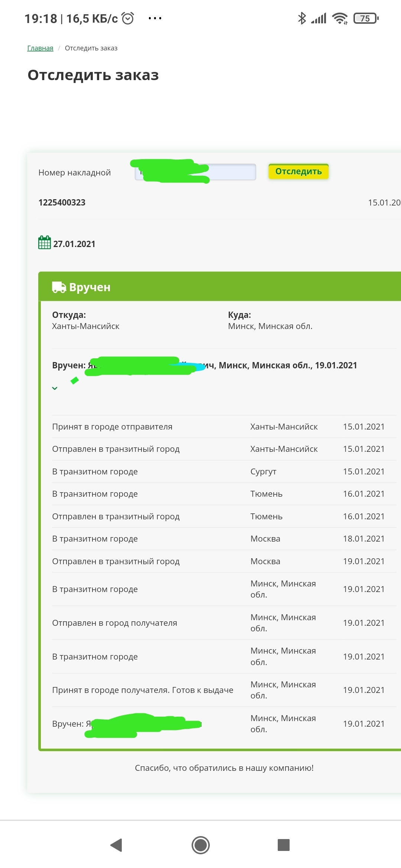This screenshot has height=868, width=401.
Task: Tap the battery level indicator
Action: (366, 18)
